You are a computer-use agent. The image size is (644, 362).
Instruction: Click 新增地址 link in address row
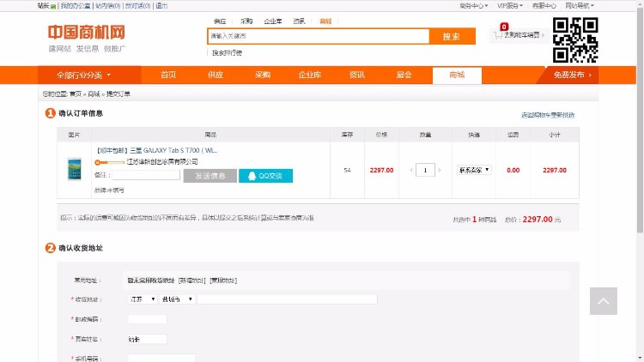pos(191,281)
